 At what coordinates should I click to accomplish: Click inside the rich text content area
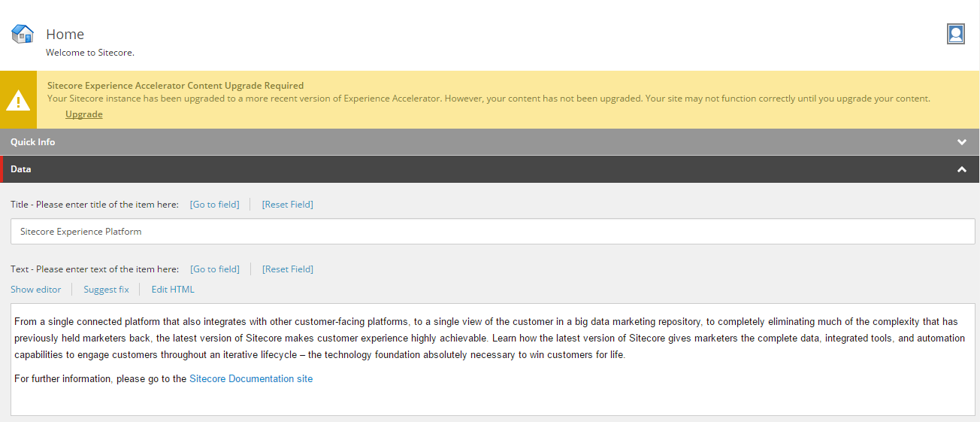[493, 360]
